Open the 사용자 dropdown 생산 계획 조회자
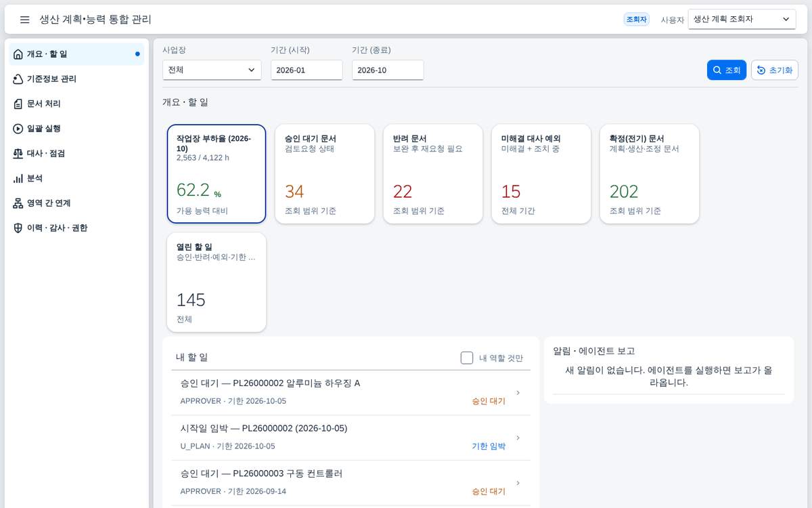Screen dimensions: 812x508 click(x=742, y=20)
